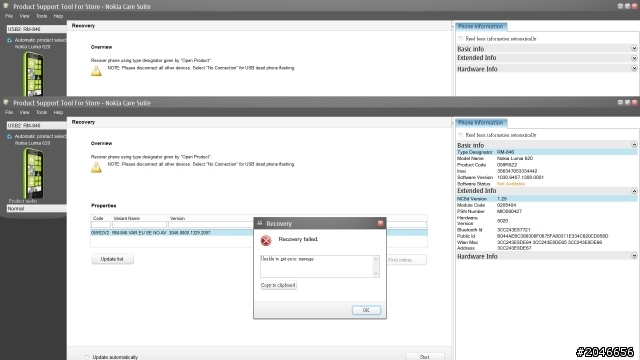Click scroll down arrow in error message box
640x360 pixels.
tap(376, 273)
